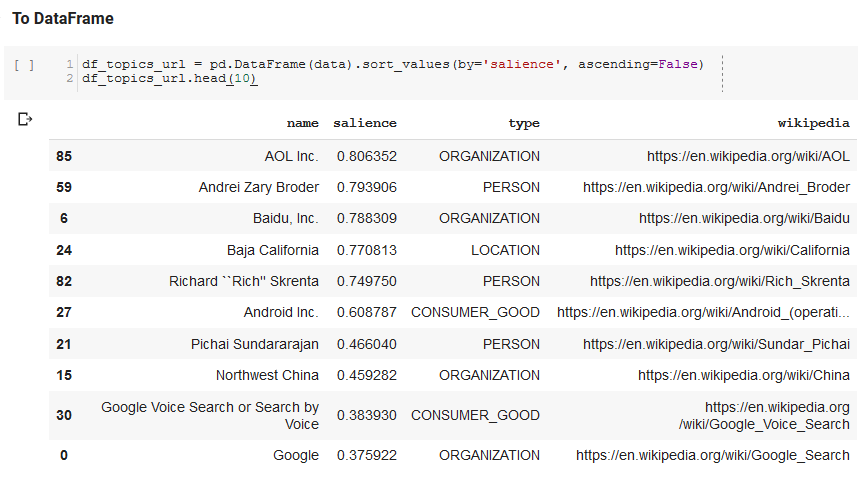Click code line 2 df_topics_url.head(10)
Image resolution: width=866 pixels, height=484 pixels.
[x=169, y=78]
